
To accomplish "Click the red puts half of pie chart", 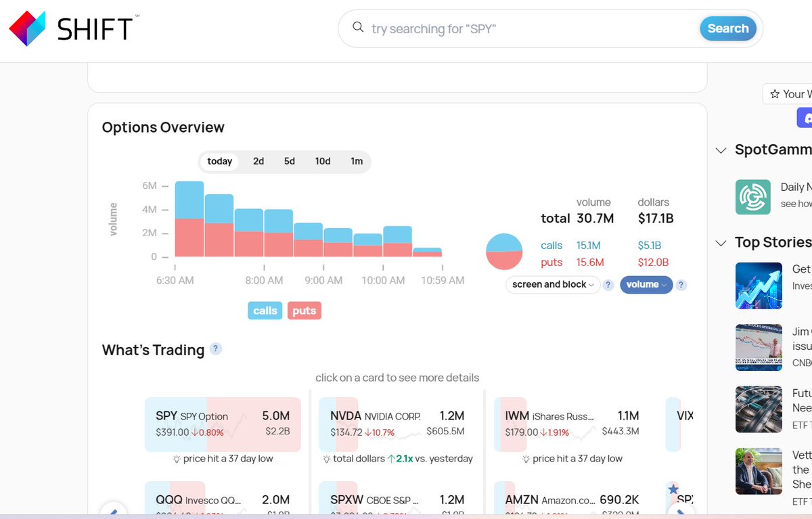I will click(504, 261).
